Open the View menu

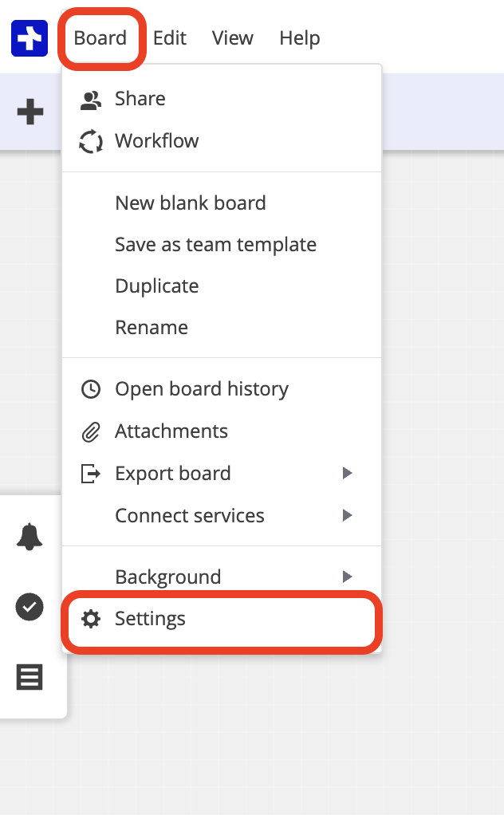pos(232,37)
